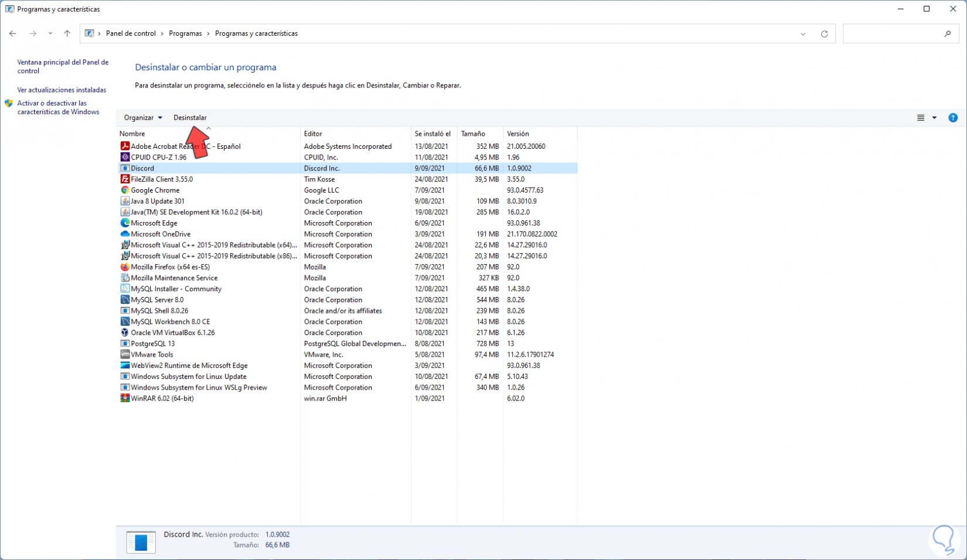Viewport: 967px width, 560px height.
Task: Click the FileZilla Client 3.55.0 icon
Action: coord(125,179)
